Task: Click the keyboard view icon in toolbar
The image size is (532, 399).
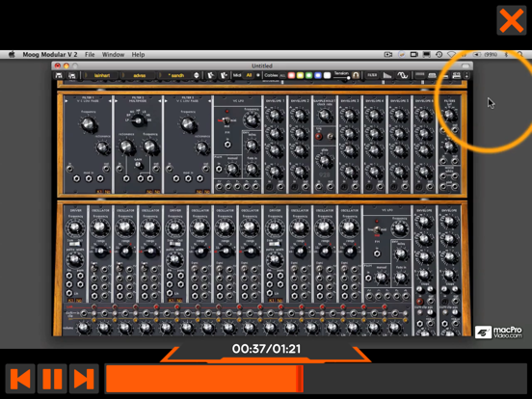Action: 432,75
